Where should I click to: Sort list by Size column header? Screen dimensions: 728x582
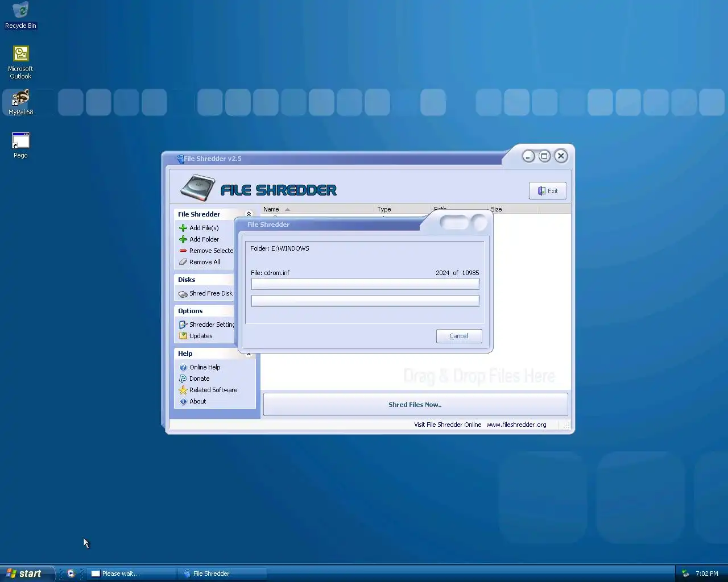tap(513, 209)
